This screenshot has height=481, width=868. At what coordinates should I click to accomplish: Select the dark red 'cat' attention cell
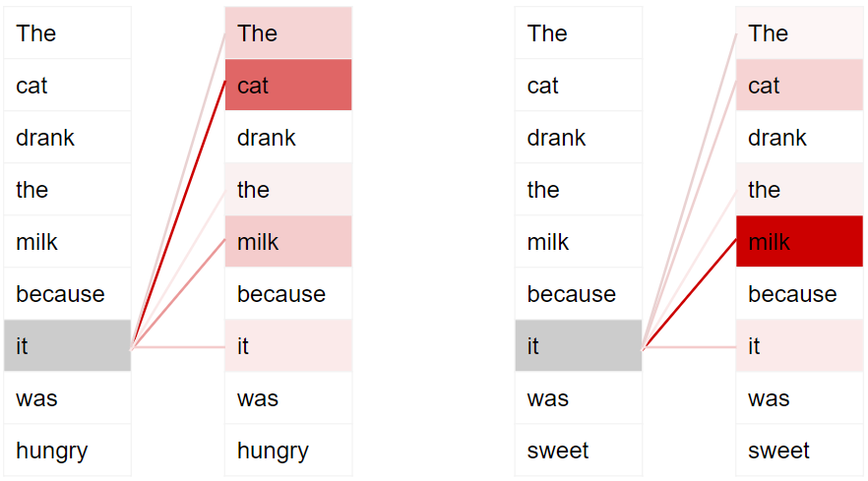[287, 86]
